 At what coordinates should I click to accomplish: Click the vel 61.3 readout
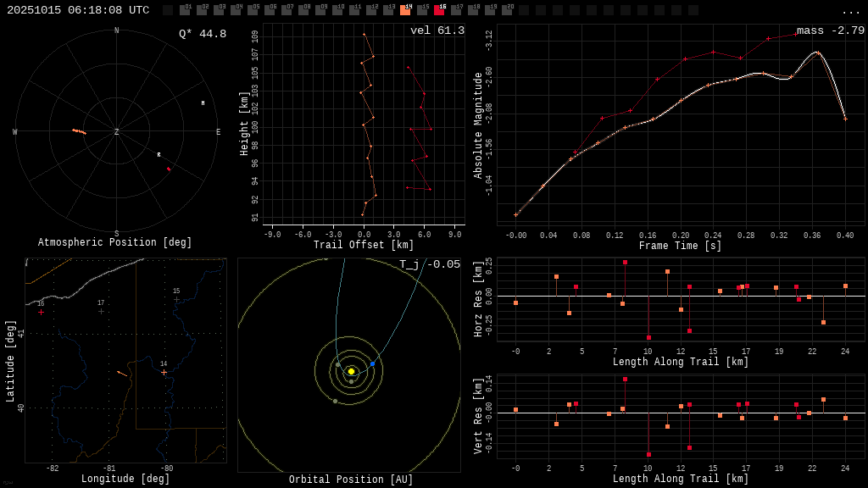(x=437, y=30)
